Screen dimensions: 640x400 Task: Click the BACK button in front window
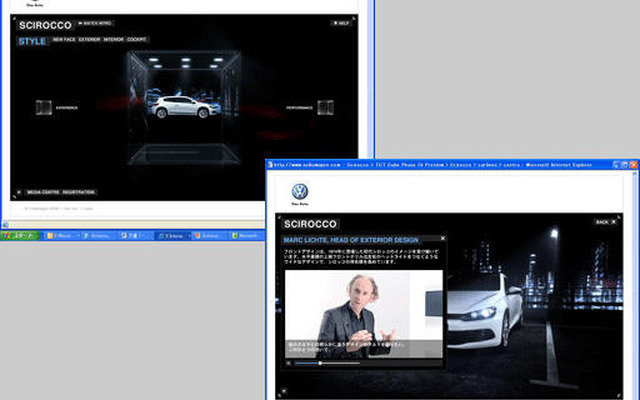click(605, 222)
